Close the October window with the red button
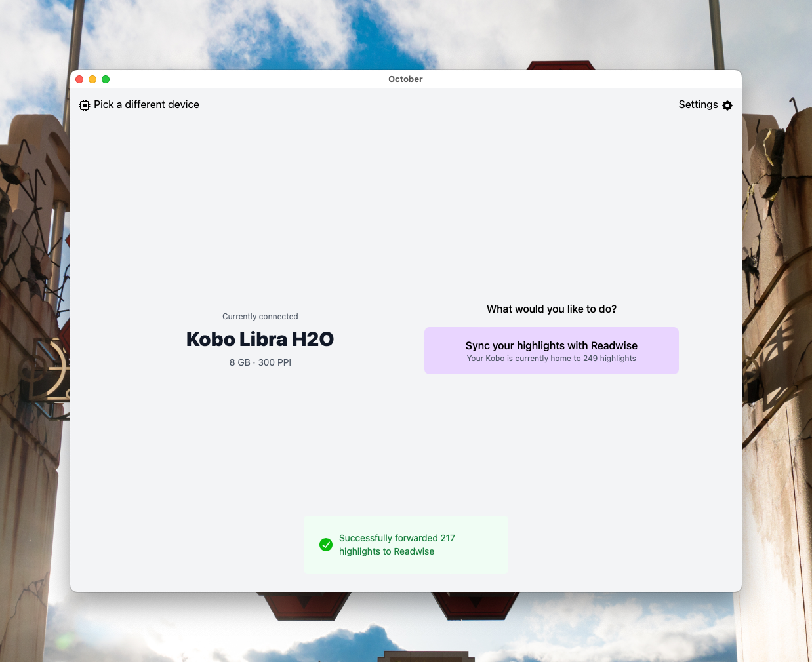 (79, 79)
